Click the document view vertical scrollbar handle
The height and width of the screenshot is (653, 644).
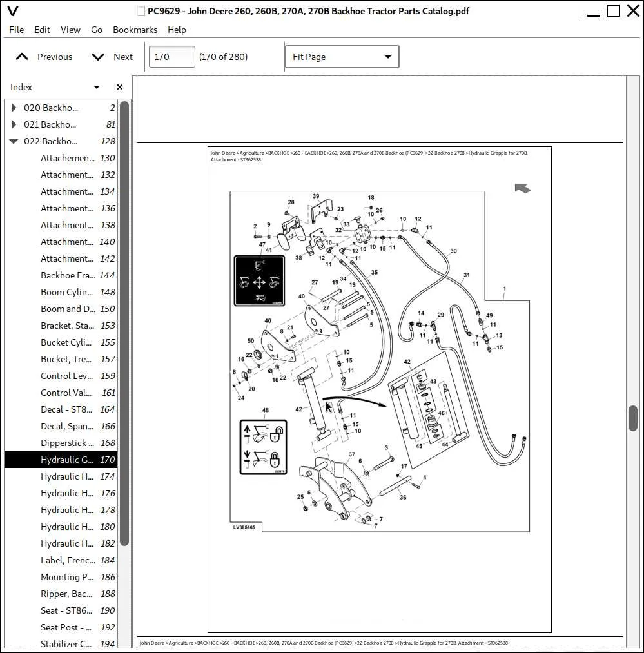pos(633,418)
